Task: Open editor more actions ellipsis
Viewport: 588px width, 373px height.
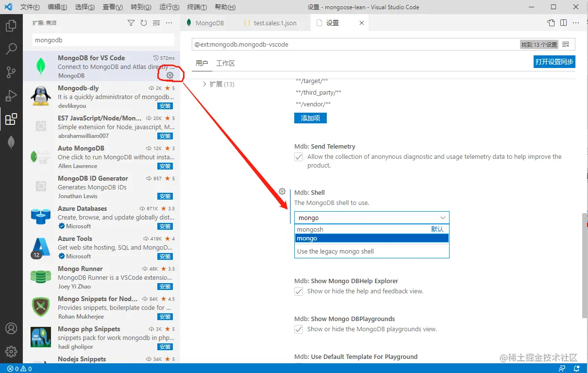Action: 576,23
